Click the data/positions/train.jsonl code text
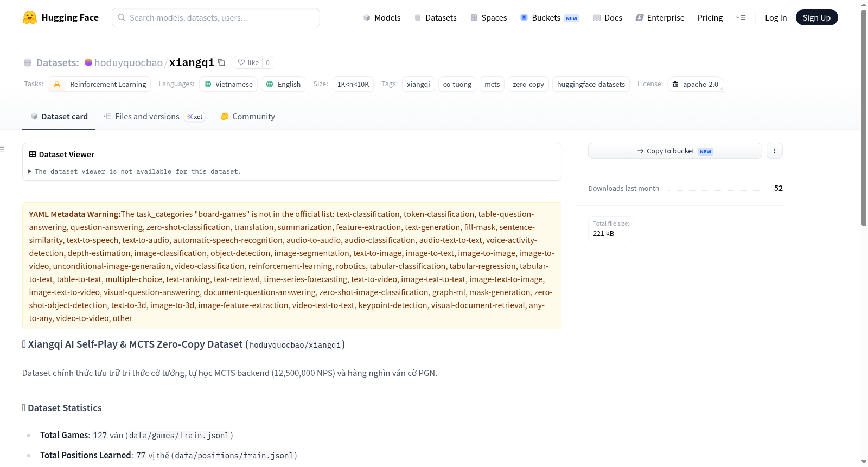 pos(234,456)
